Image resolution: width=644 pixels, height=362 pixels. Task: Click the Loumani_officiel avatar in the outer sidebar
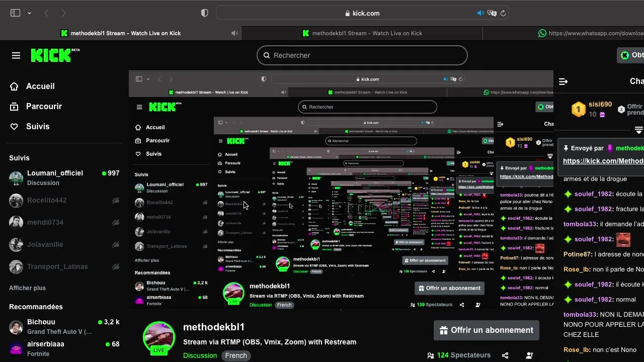pyautogui.click(x=16, y=178)
